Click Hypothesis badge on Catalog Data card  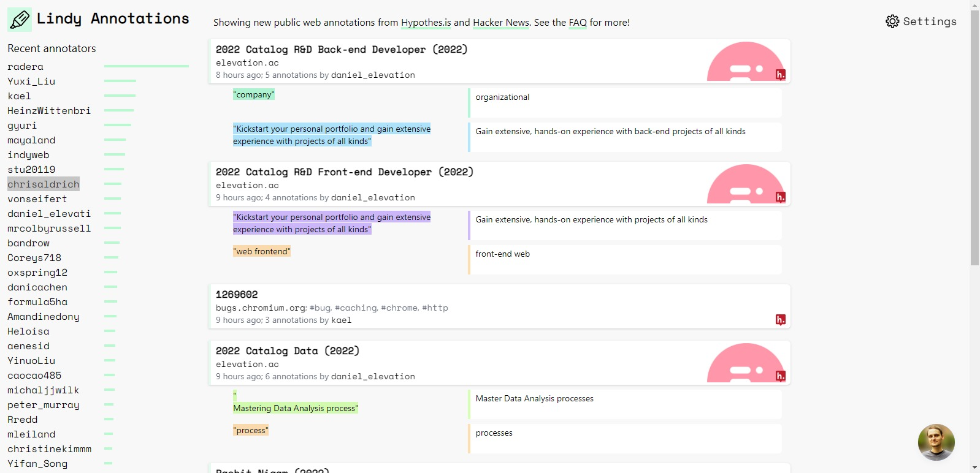[x=780, y=376]
